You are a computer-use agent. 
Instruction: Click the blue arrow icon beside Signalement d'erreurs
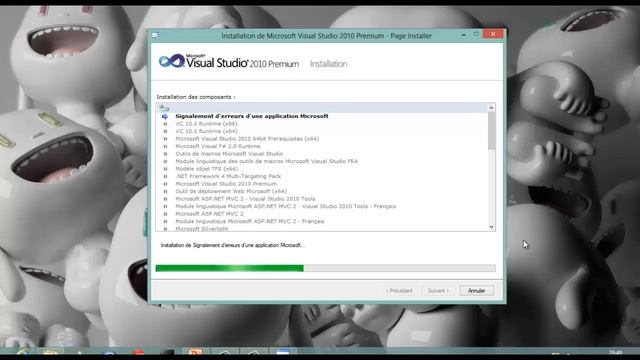[x=165, y=116]
